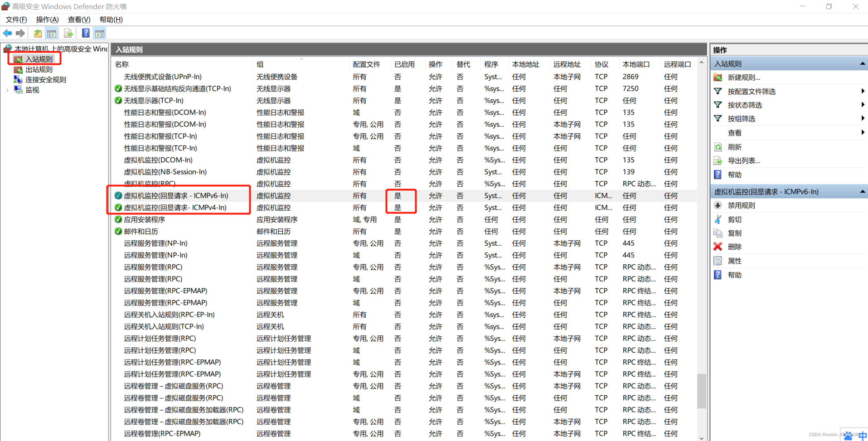Click the blue Help question-mark toolbar icon
Screen dimensions: 868x441
[x=86, y=33]
